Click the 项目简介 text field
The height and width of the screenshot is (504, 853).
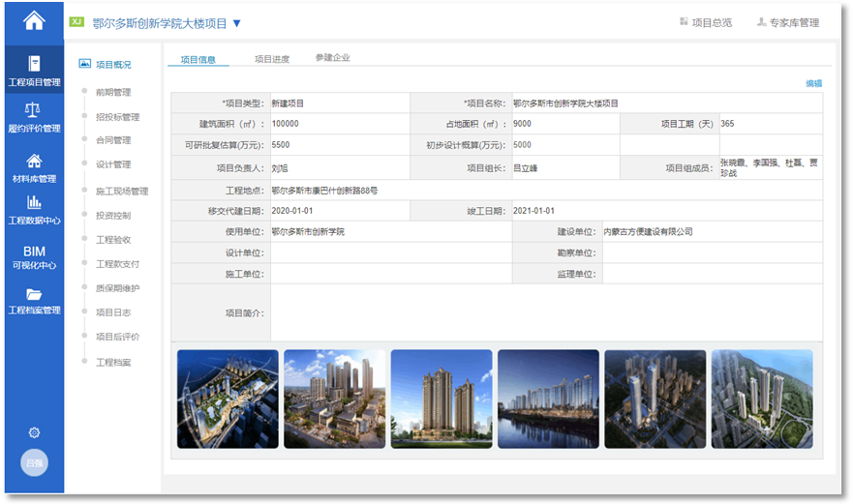point(546,312)
